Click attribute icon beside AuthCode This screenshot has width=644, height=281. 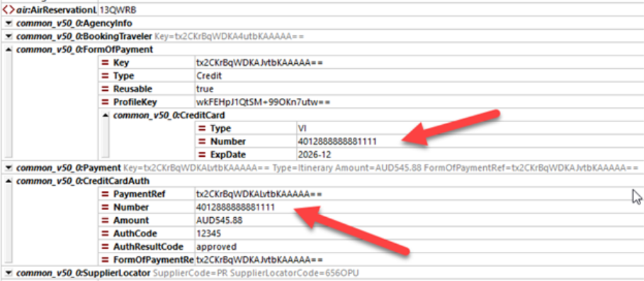click(x=106, y=233)
